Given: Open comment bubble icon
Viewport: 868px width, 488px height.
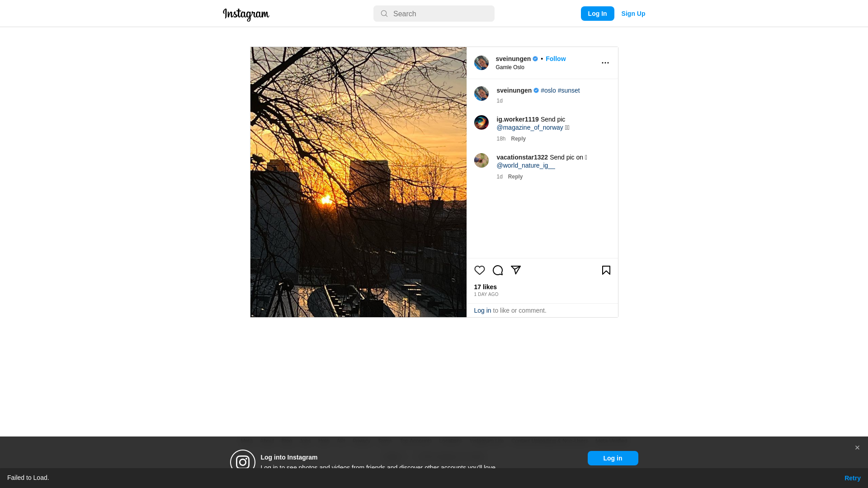Looking at the screenshot, I should [498, 270].
